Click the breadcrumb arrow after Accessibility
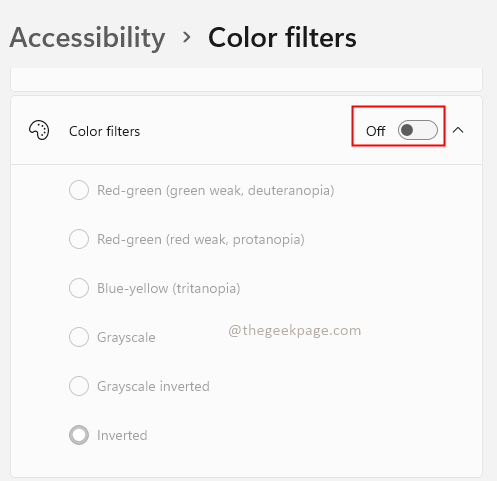The width and height of the screenshot is (497, 481). 187,37
